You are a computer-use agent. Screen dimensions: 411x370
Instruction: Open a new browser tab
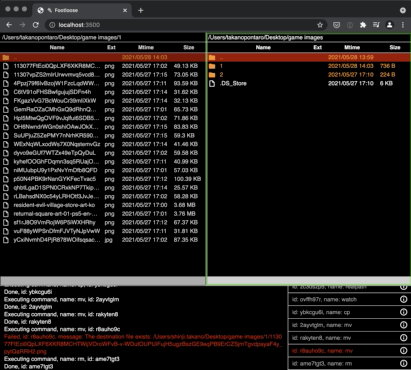140,10
